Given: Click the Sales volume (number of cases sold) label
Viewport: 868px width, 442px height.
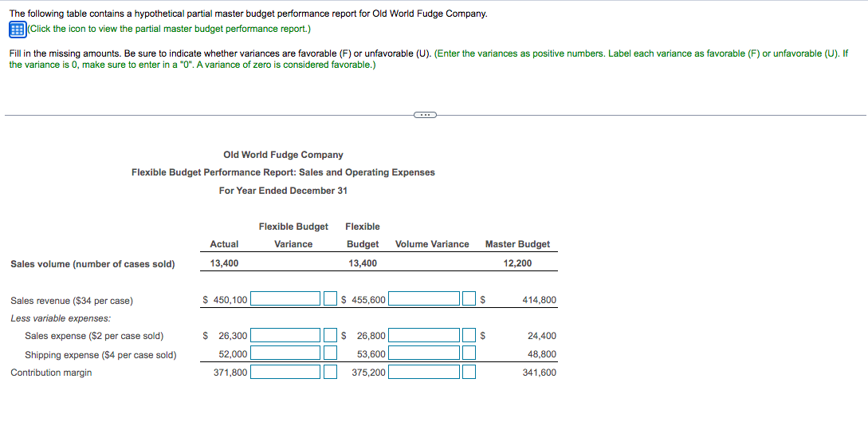Looking at the screenshot, I should [92, 263].
